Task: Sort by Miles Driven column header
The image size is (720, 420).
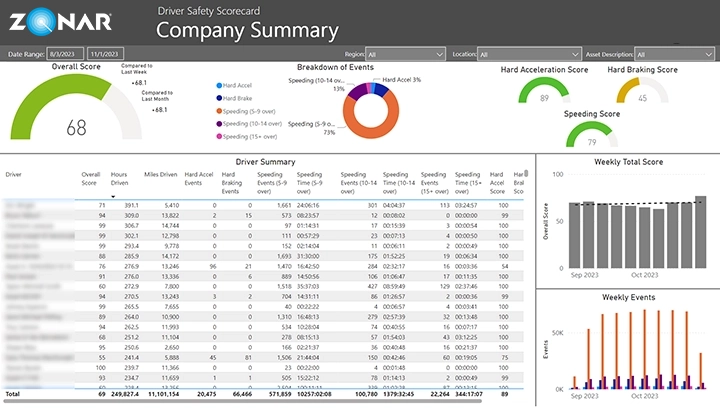Action: click(160, 174)
